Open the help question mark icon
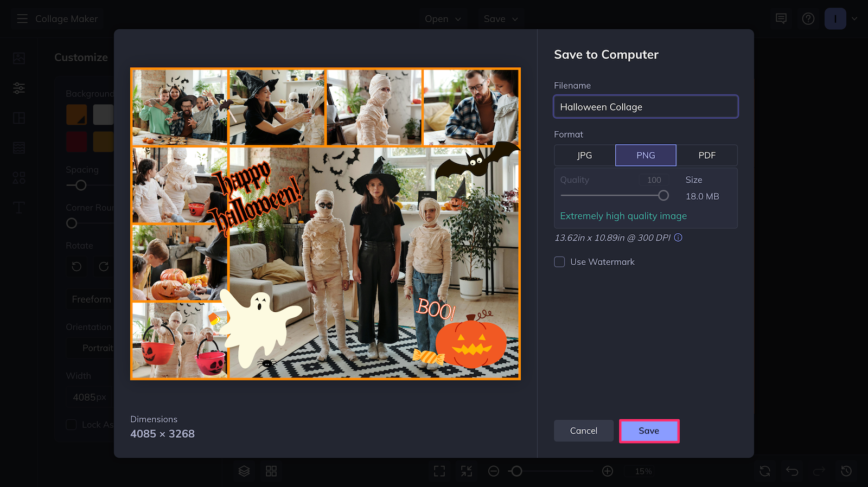Image resolution: width=868 pixels, height=487 pixels. click(x=808, y=19)
